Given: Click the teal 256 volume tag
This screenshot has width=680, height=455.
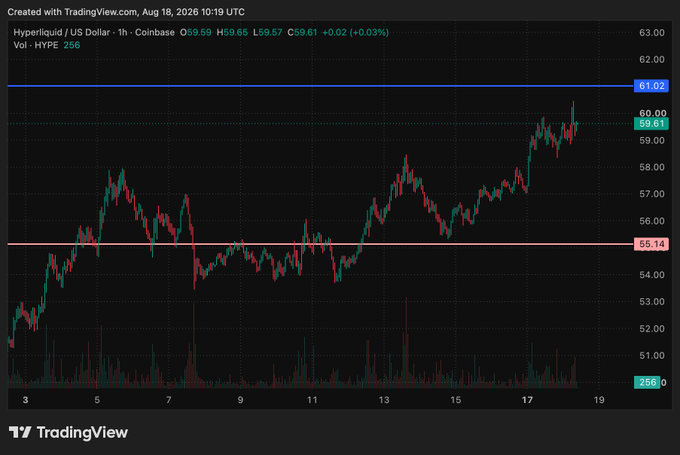Looking at the screenshot, I should 647,382.
